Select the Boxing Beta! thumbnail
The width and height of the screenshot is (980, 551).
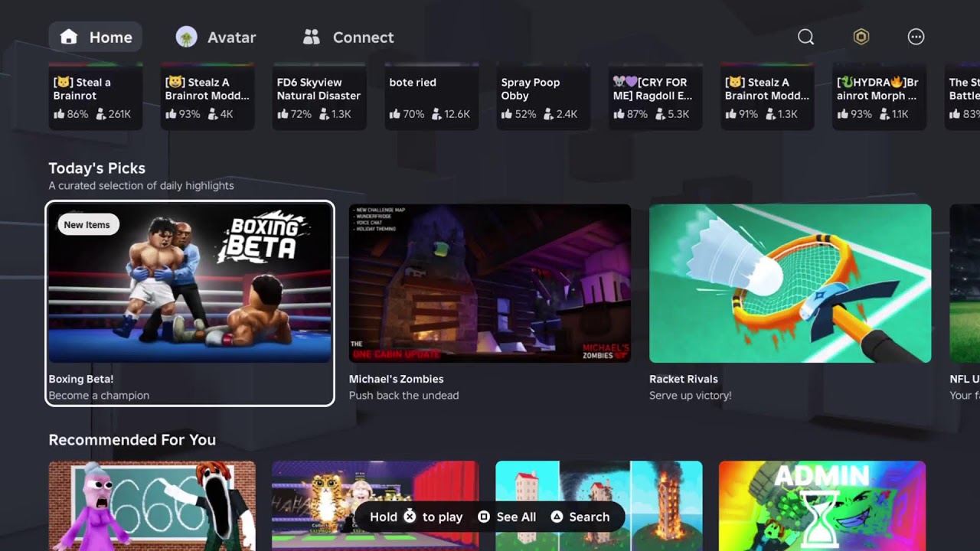point(190,283)
